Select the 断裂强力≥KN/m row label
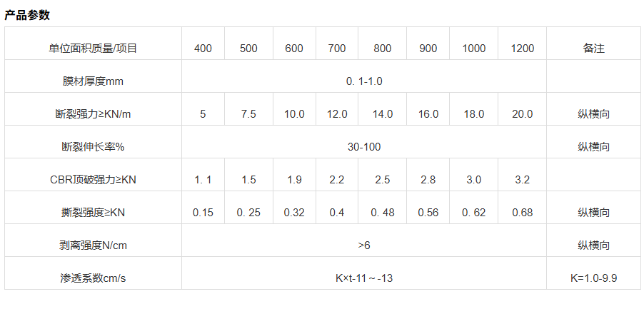 click(93, 114)
